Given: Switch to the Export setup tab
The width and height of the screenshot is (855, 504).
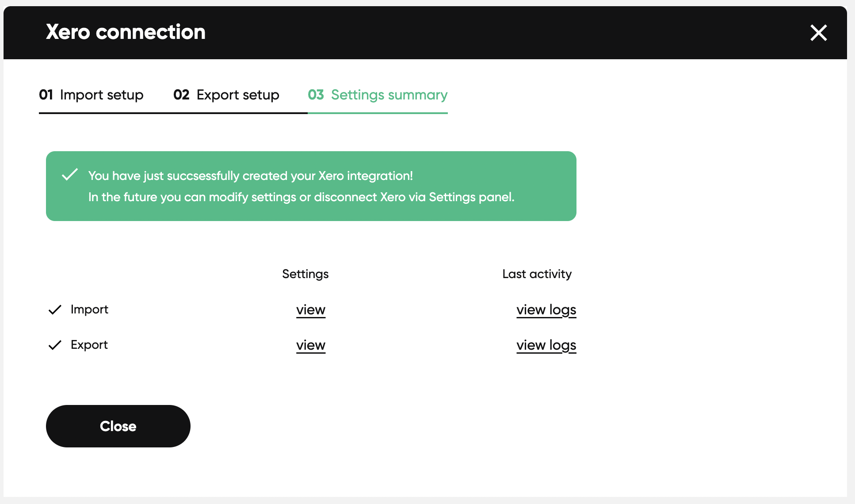Looking at the screenshot, I should click(226, 95).
